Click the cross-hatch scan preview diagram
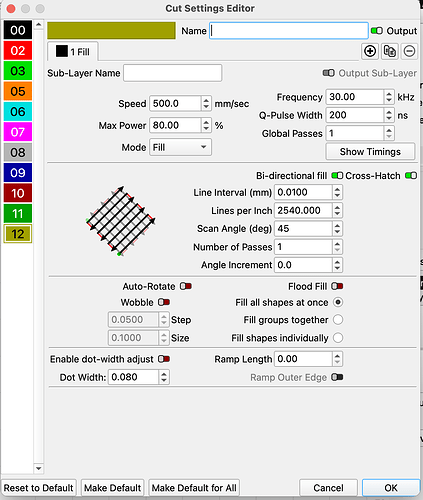 [121, 221]
